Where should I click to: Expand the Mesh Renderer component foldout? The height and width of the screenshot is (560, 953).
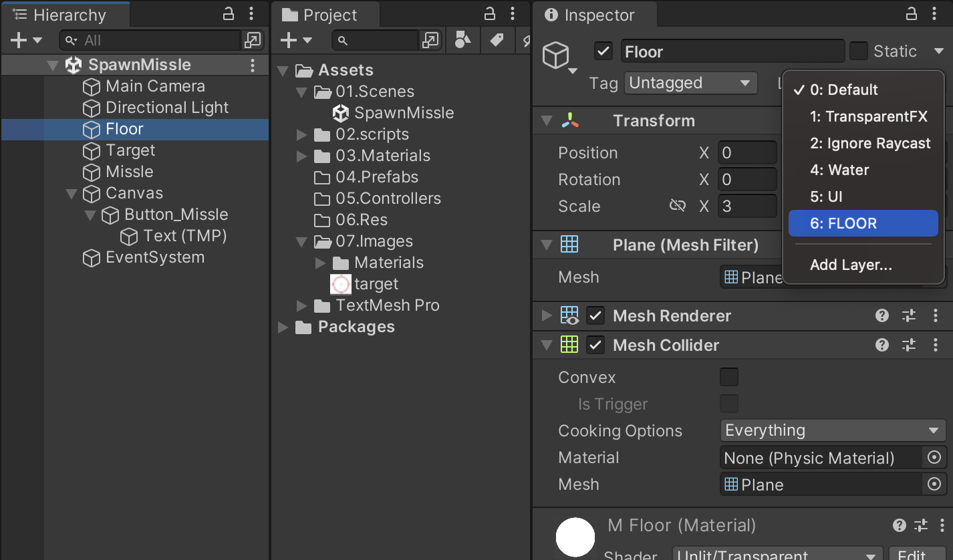click(x=547, y=316)
